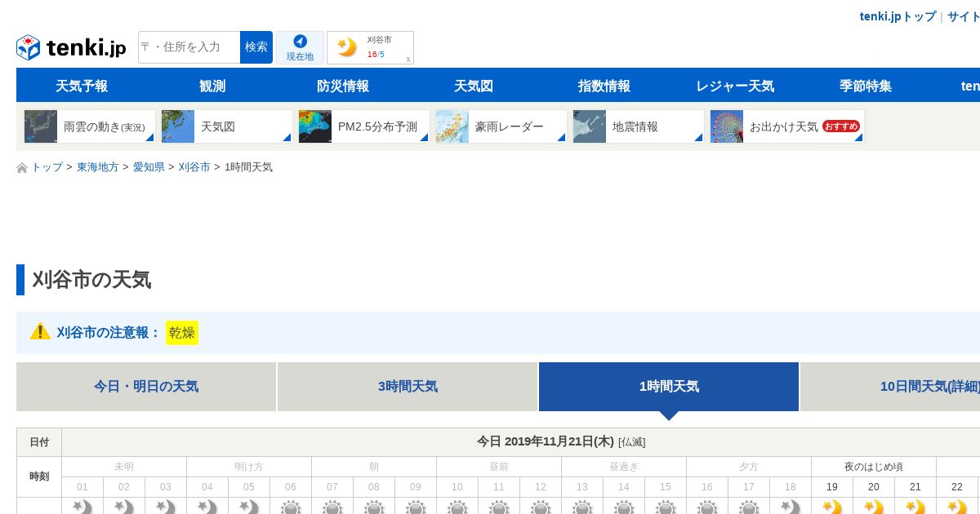Click the 19 hour cell
This screenshot has height=514, width=980.
[x=832, y=487]
